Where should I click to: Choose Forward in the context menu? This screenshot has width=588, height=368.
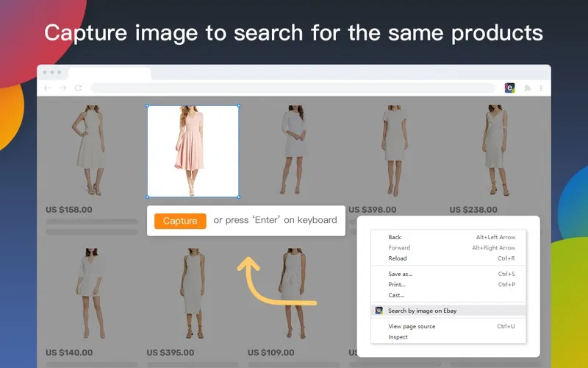click(x=448, y=247)
